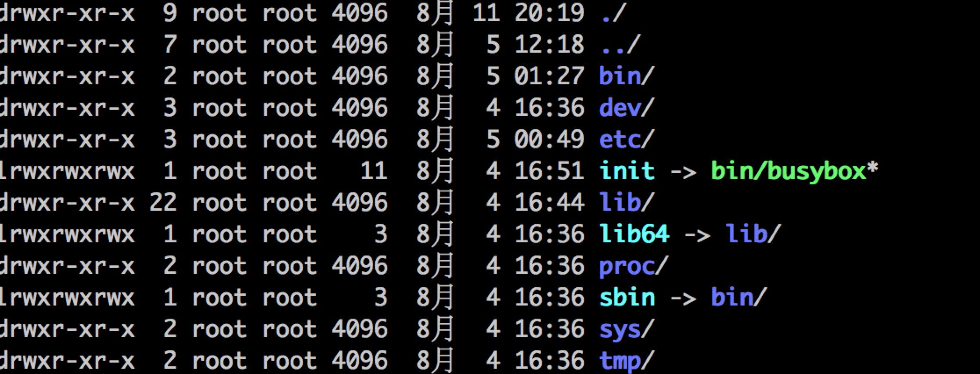Select the link count "9" in the ./ row
Screen dimensions: 980x374
click(170, 13)
